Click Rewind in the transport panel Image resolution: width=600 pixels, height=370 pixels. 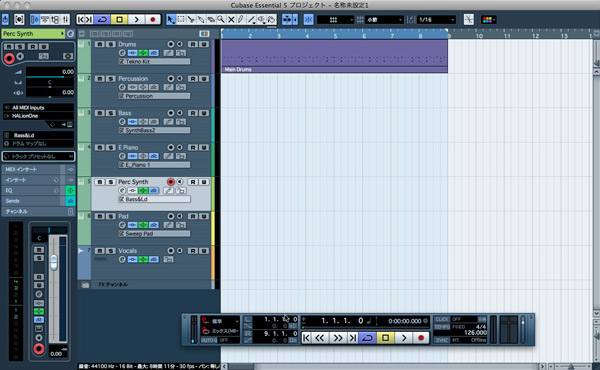(320, 338)
